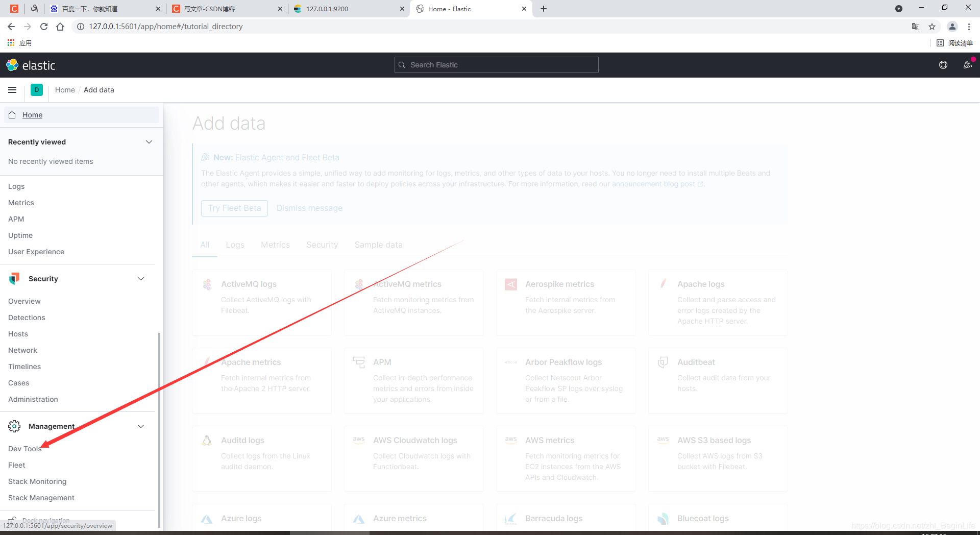Image resolution: width=980 pixels, height=535 pixels.
Task: Switch to the CSDN blog tab
Action: tap(227, 9)
